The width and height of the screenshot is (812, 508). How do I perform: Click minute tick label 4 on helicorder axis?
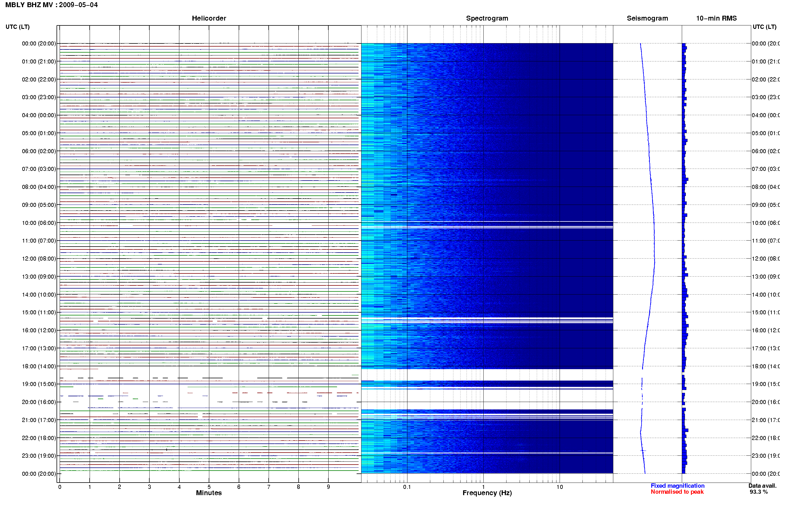coord(179,487)
